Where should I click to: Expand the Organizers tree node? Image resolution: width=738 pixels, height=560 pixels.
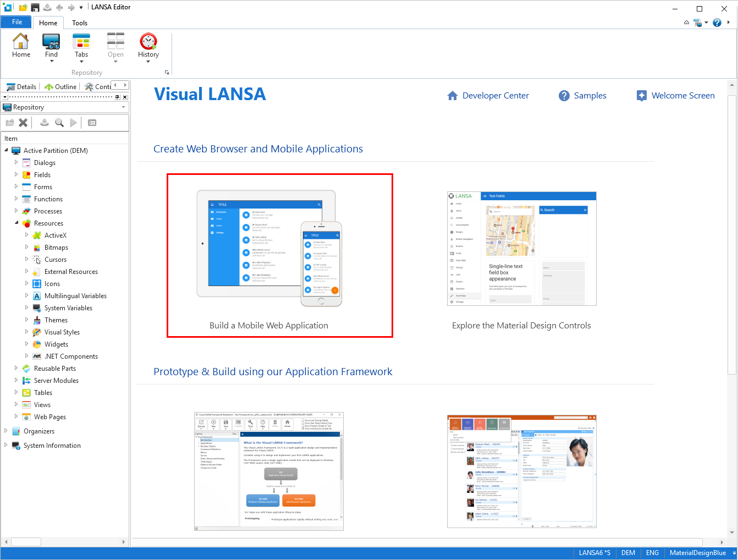pyautogui.click(x=6, y=431)
